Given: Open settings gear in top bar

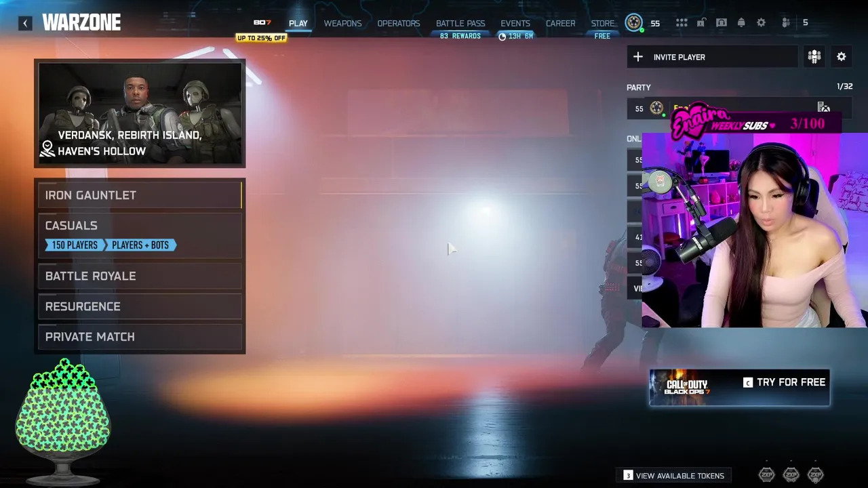Looking at the screenshot, I should (762, 23).
